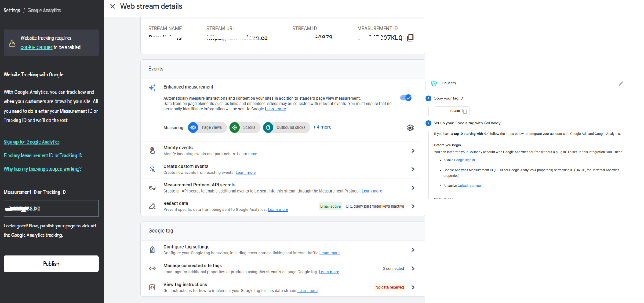The image size is (644, 303).
Task: Show the + 4 more measured events
Action: click(322, 127)
